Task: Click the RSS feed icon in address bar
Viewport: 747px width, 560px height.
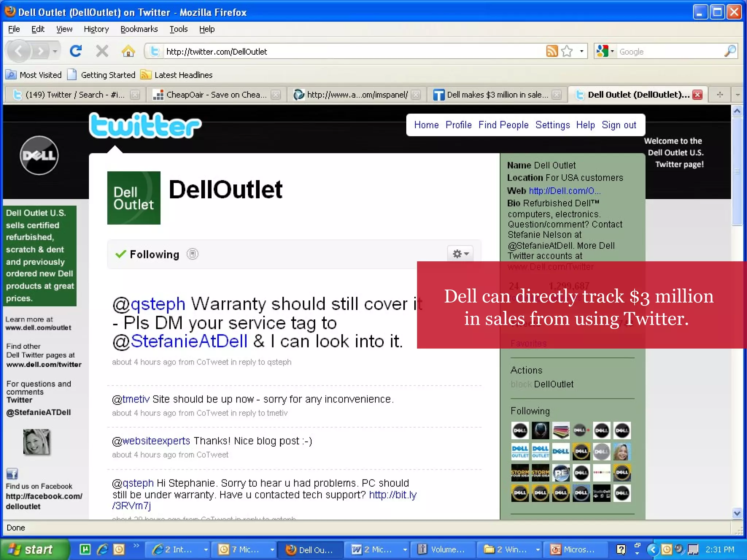Action: (x=552, y=51)
